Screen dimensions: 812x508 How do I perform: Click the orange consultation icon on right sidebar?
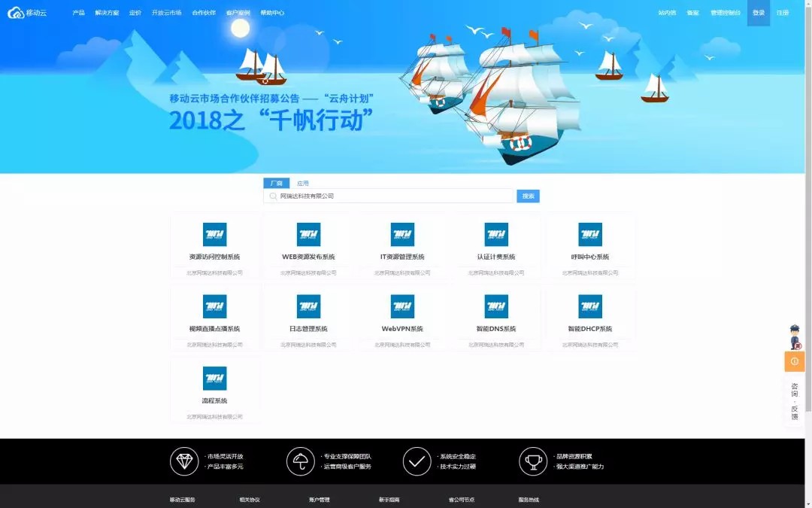794,361
